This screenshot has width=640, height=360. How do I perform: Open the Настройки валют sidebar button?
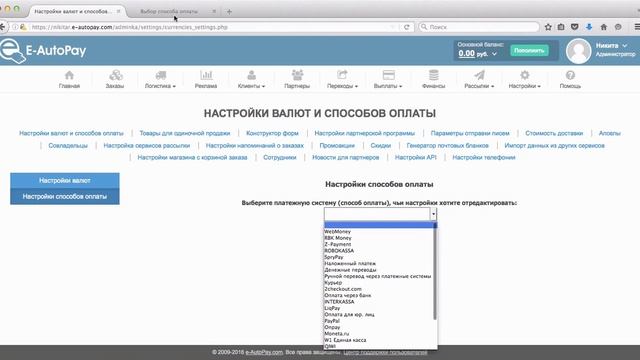point(65,180)
